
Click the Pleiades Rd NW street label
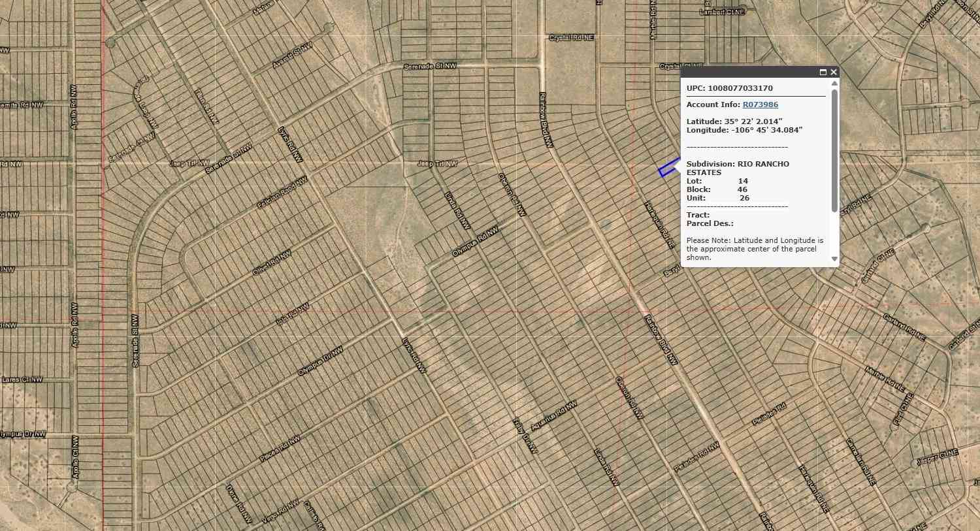click(x=697, y=457)
